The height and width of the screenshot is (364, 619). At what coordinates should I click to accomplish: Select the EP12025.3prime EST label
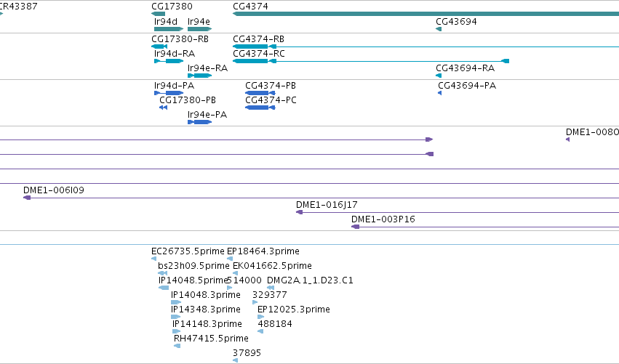coord(294,310)
